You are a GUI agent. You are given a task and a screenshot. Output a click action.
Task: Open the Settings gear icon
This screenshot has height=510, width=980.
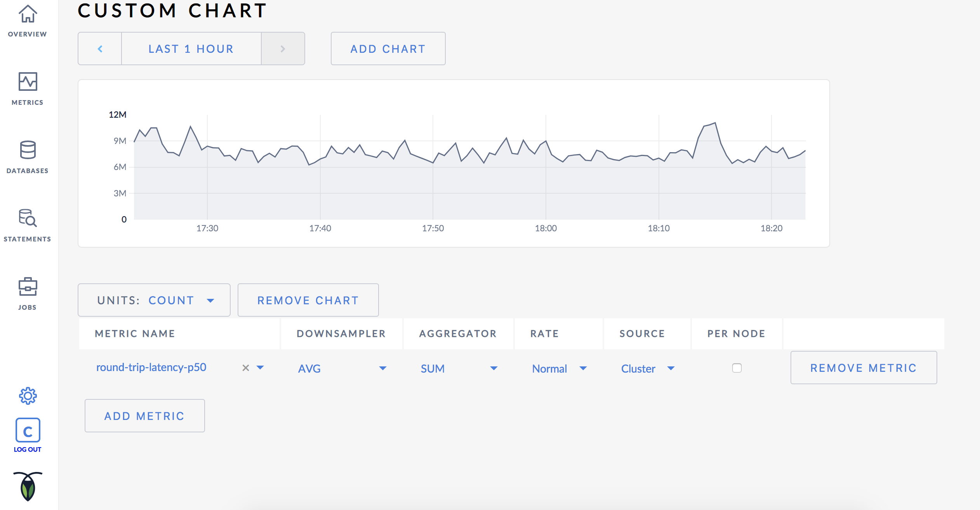coord(27,396)
